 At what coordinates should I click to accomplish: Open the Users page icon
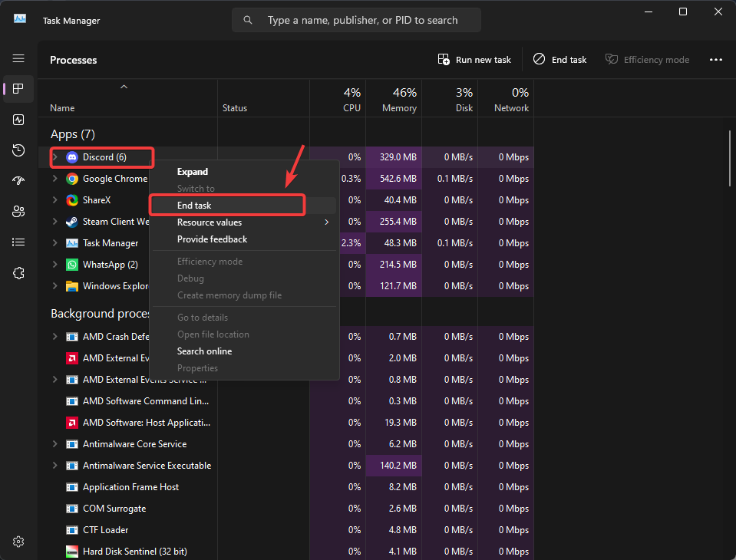pyautogui.click(x=18, y=212)
